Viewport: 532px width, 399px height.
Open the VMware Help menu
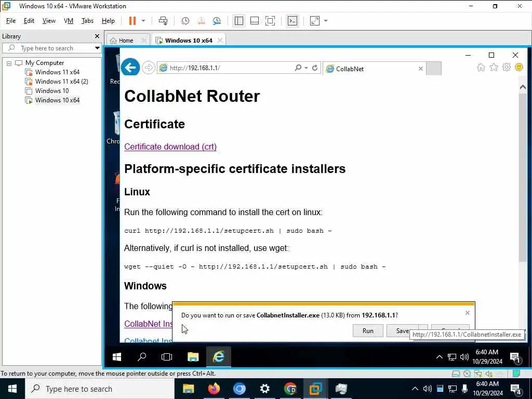[x=108, y=21]
